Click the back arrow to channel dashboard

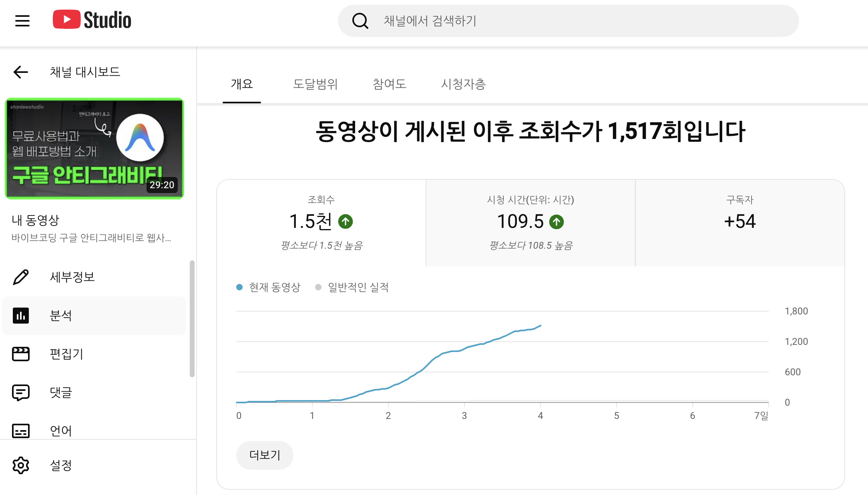[21, 72]
